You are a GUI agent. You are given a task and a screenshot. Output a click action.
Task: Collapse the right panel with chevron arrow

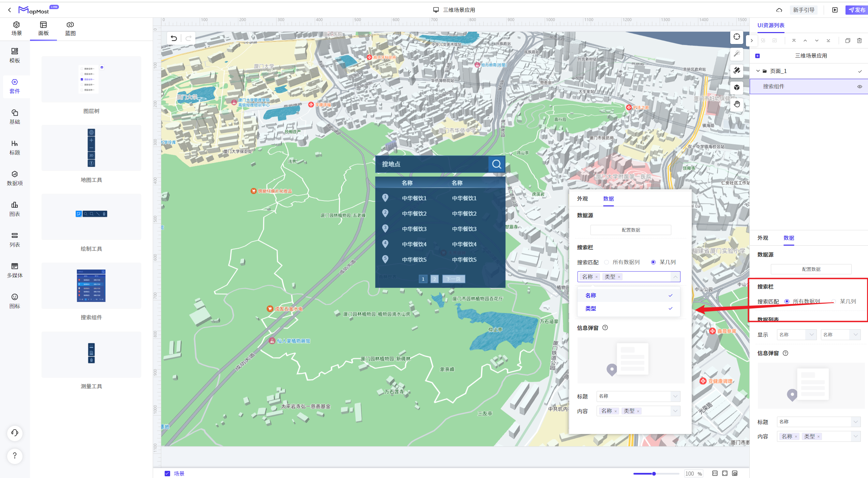tap(751, 41)
